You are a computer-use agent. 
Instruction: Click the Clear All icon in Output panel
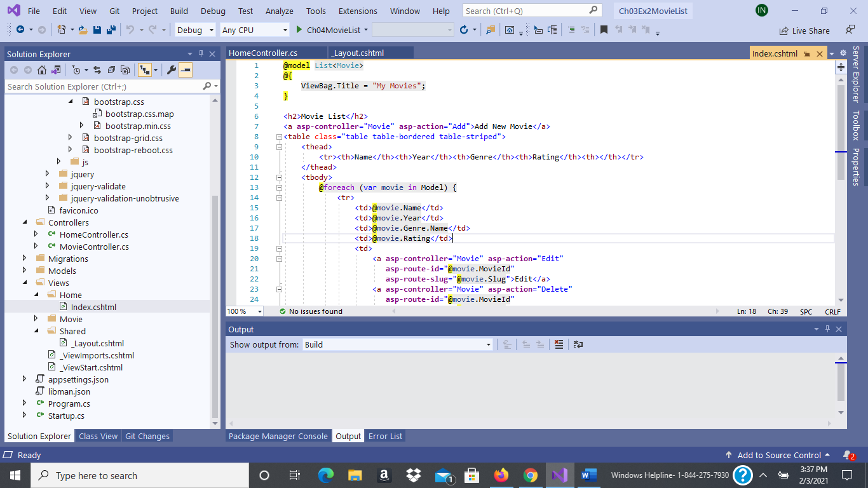click(559, 344)
